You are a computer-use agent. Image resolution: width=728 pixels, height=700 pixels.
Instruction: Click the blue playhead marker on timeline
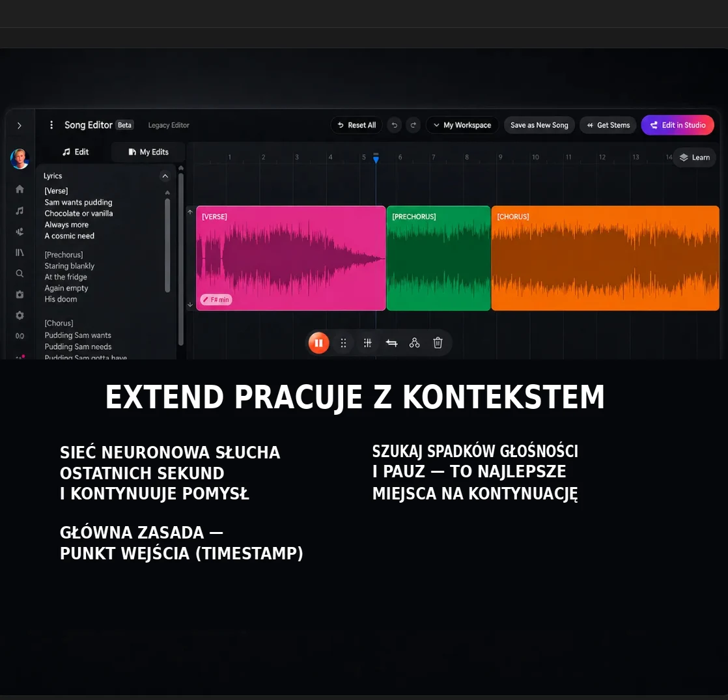pyautogui.click(x=376, y=158)
